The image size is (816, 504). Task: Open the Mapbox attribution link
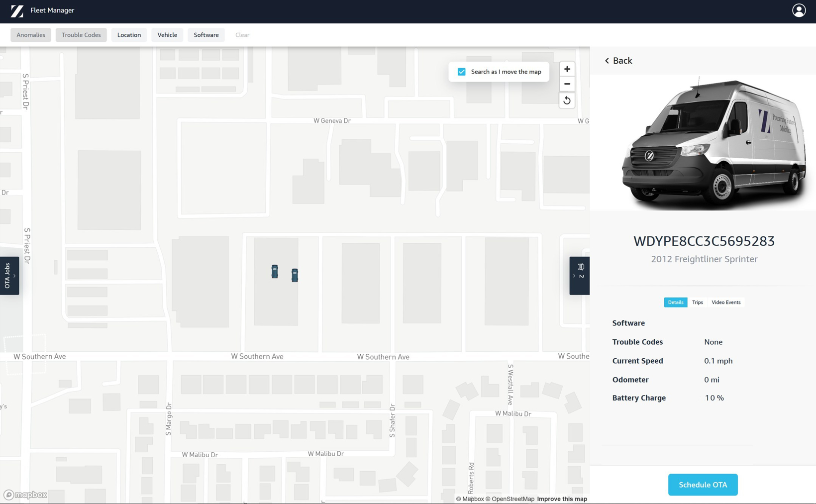pos(470,499)
